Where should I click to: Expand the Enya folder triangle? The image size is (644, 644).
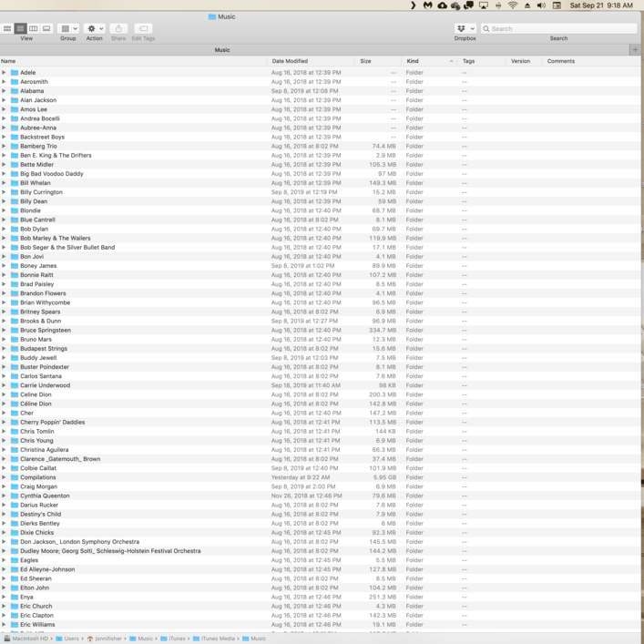tap(5, 597)
